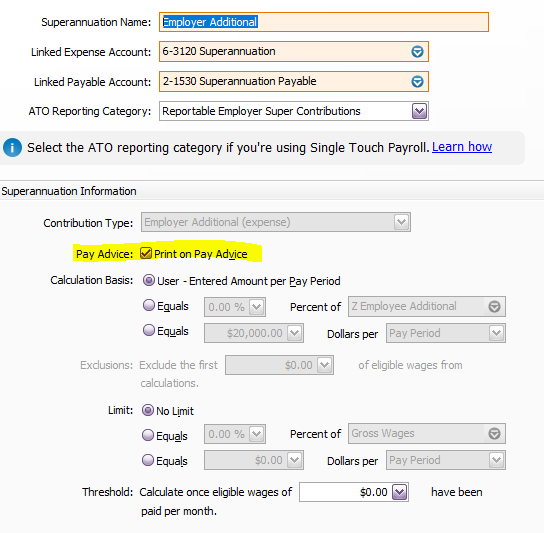Open the Contribution Type dropdown arrow
Image resolution: width=544 pixels, height=533 pixels.
[401, 222]
